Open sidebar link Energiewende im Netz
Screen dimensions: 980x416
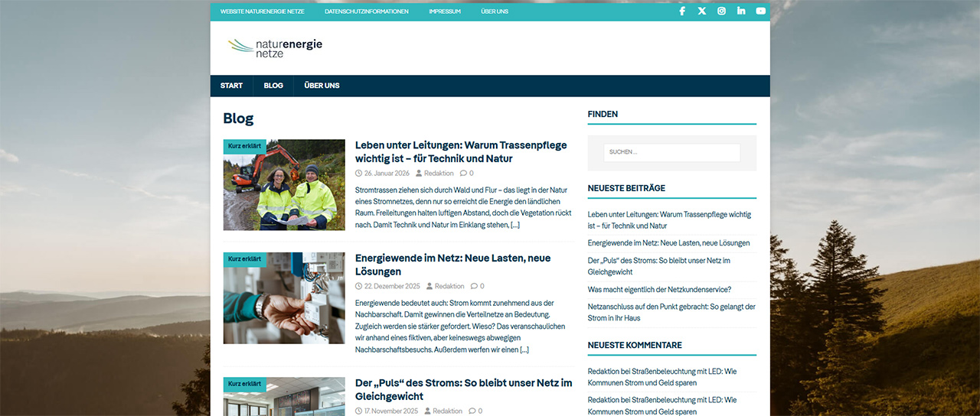click(x=668, y=243)
